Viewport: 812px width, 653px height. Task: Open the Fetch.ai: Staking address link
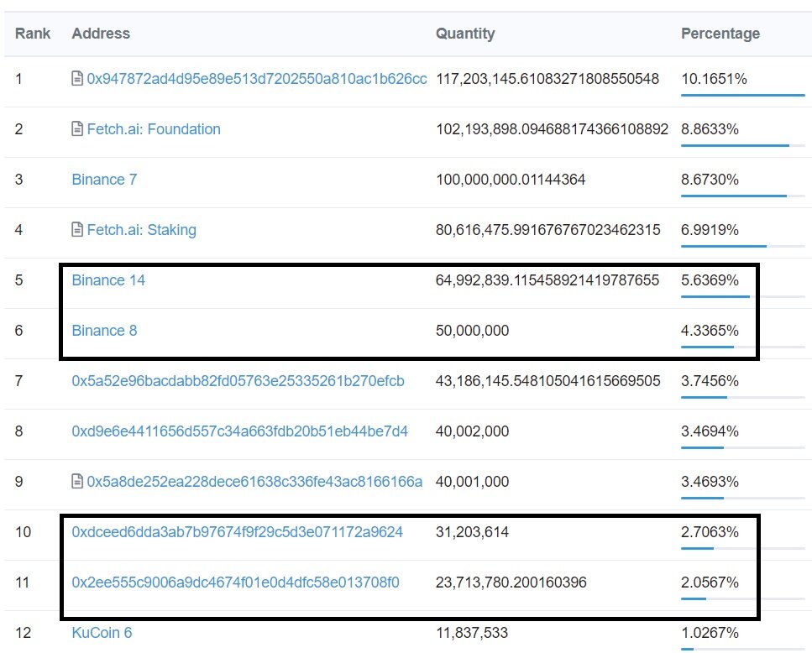click(141, 230)
